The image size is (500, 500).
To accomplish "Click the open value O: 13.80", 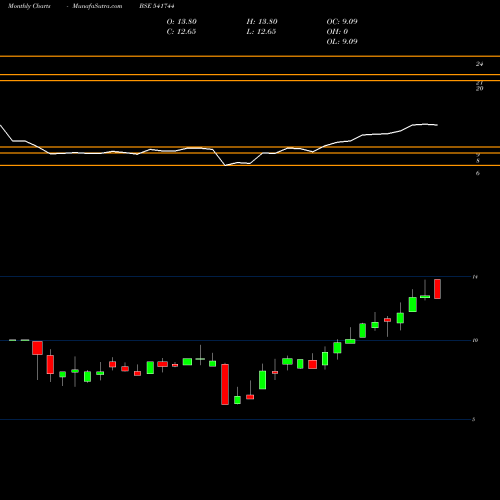I will click(x=182, y=22).
